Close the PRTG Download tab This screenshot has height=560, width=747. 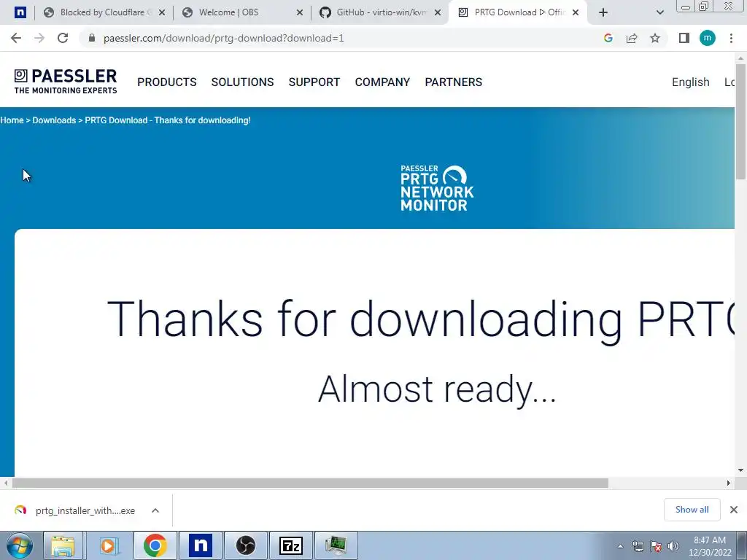pos(576,12)
